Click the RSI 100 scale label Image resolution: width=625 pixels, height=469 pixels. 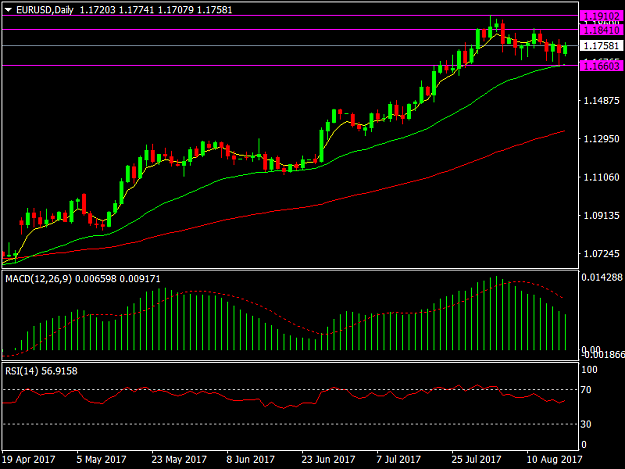pos(589,370)
